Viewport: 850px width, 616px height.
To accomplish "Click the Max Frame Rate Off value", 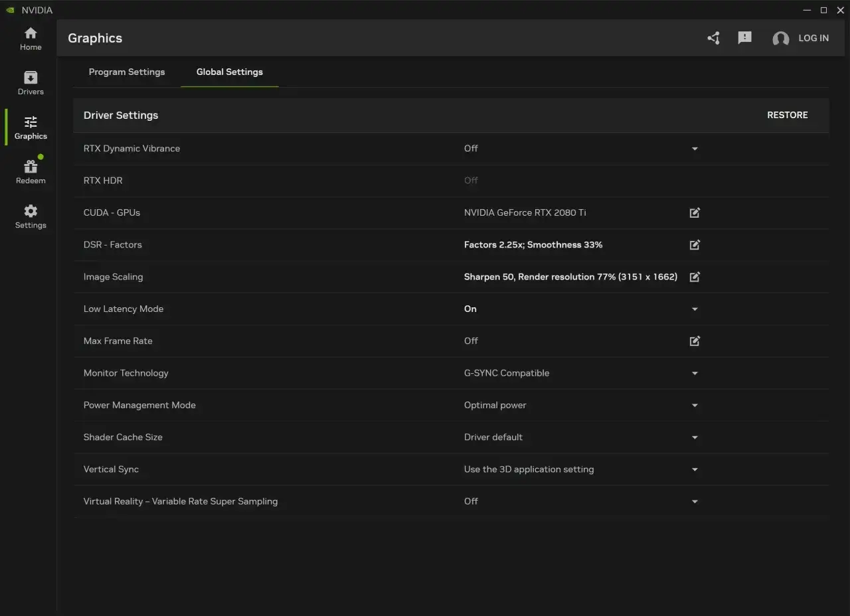I will pos(471,341).
